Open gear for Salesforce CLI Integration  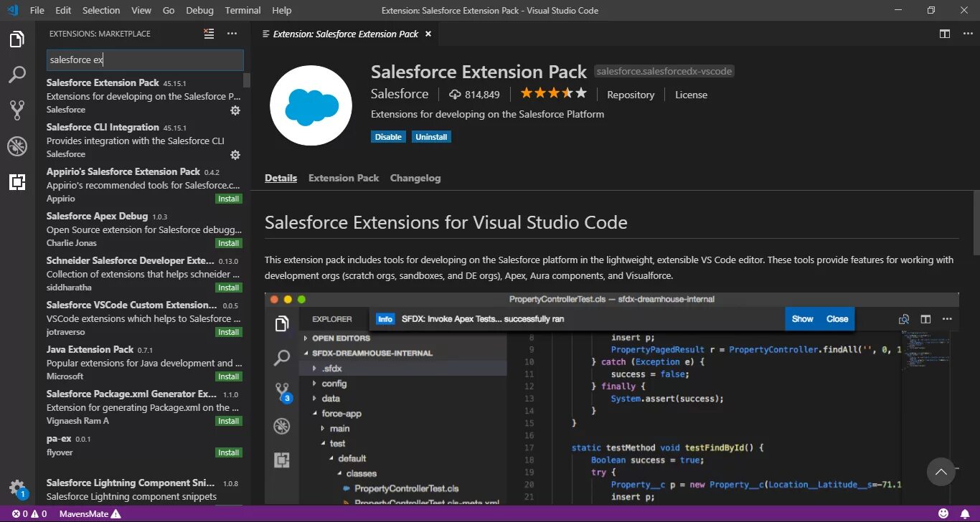click(235, 155)
